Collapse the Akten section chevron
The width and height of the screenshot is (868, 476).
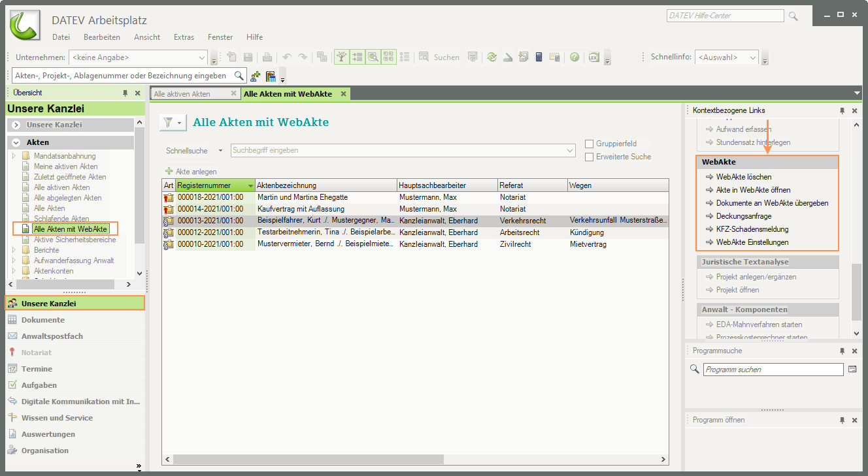(x=16, y=142)
